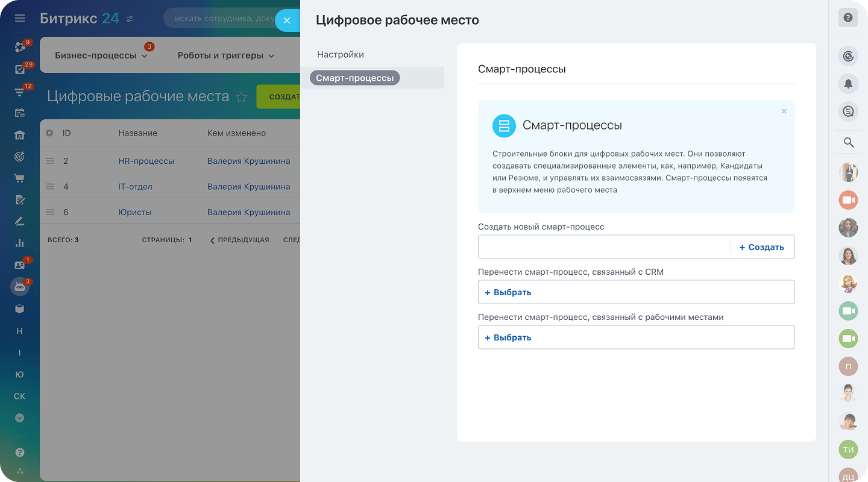Open the hamburger menu in left sidebar
Screen dimensions: 868x482
tap(20, 19)
